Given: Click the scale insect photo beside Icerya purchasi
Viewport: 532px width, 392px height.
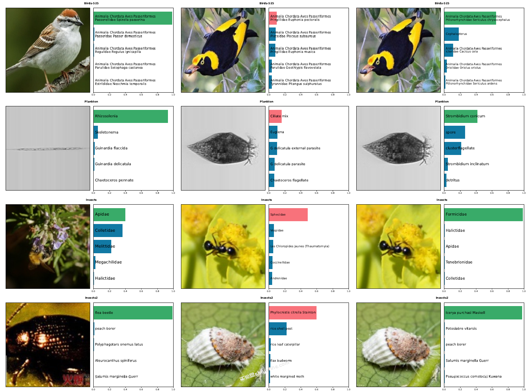Looking at the screenshot, I should tap(399, 345).
